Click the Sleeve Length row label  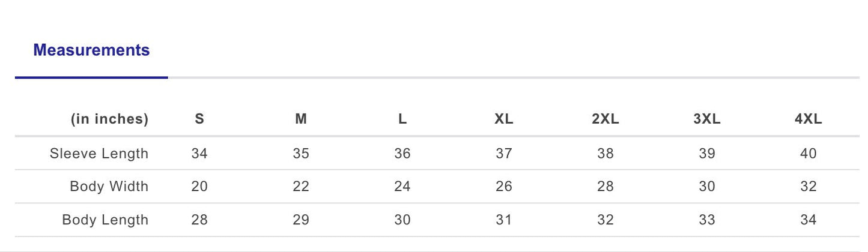[x=99, y=154]
